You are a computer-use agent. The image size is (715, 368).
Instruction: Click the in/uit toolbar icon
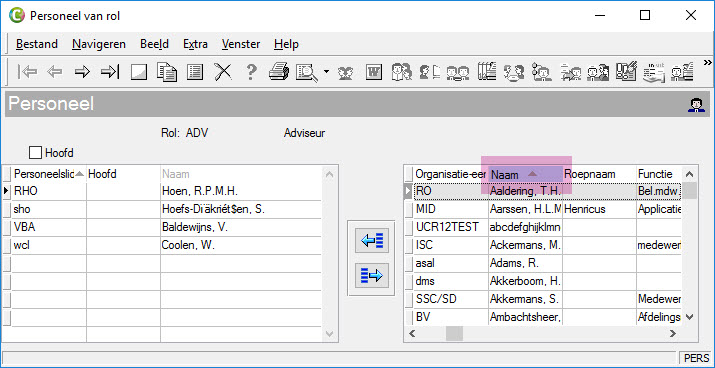tap(654, 72)
